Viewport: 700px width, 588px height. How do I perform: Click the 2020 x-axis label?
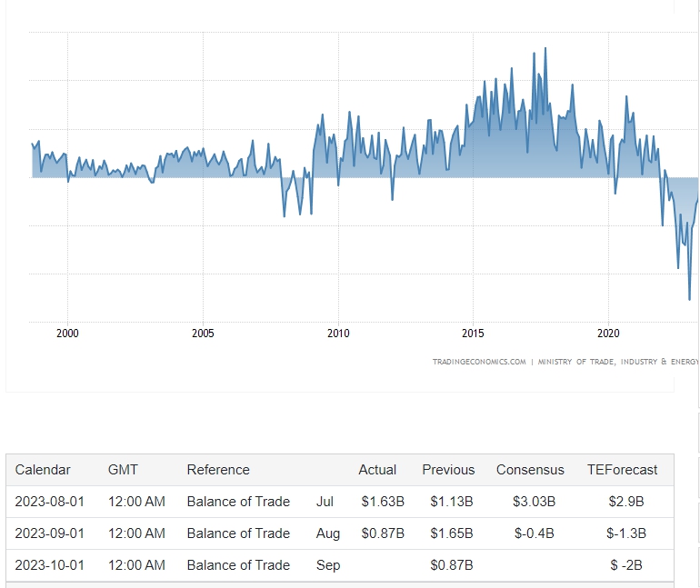608,334
